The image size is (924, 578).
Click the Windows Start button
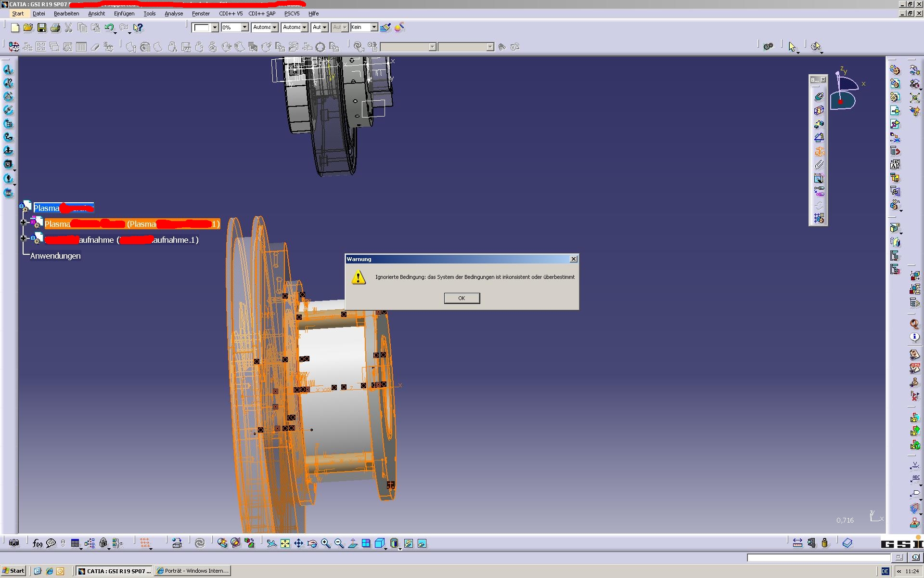coord(13,571)
